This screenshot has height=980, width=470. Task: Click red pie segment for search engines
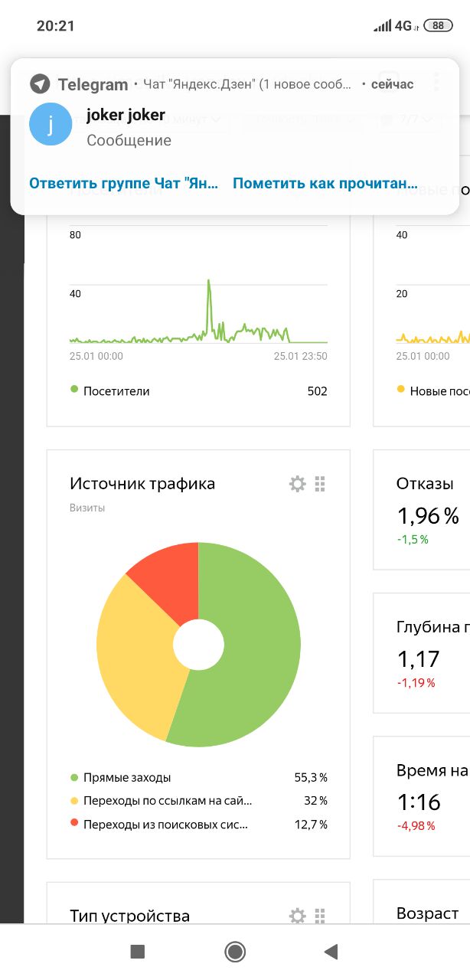[170, 578]
